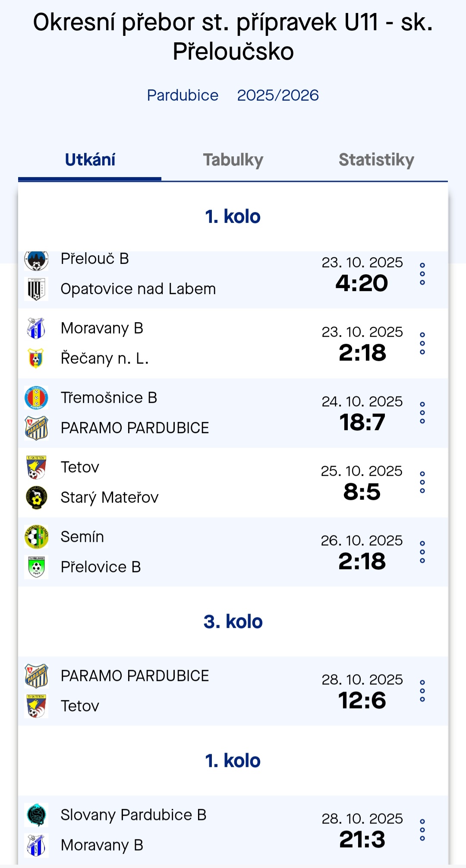Switch to the Statistiky tab
The height and width of the screenshot is (868, 466).
[x=376, y=160]
